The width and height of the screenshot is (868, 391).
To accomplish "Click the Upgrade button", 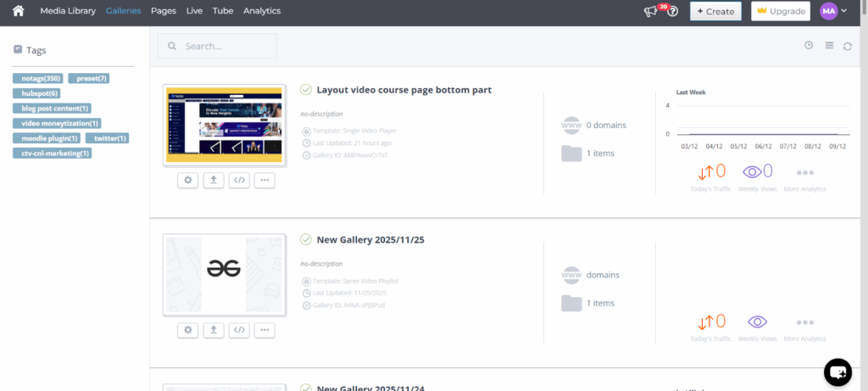I will click(780, 11).
